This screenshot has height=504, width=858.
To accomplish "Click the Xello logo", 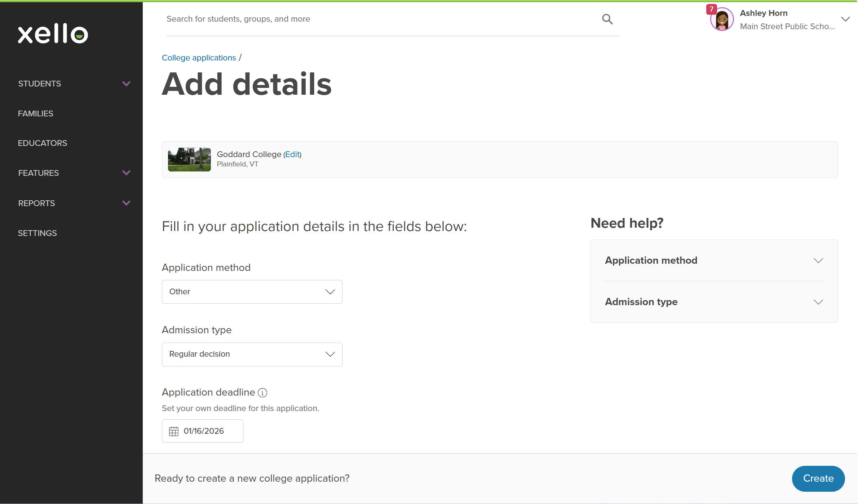I will coord(53,34).
